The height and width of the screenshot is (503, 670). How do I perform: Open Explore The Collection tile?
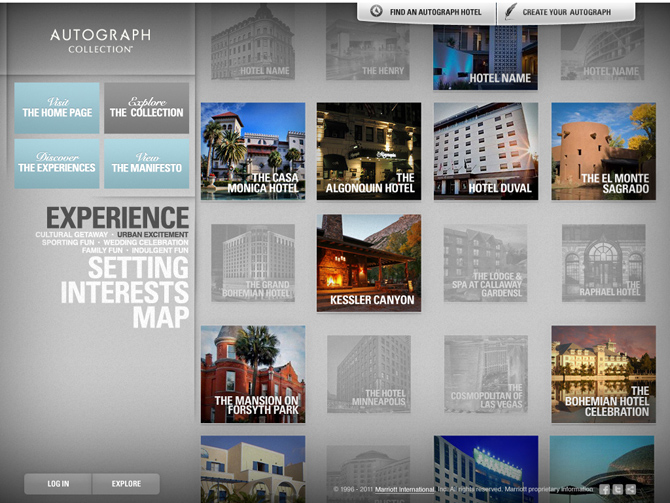(x=146, y=108)
